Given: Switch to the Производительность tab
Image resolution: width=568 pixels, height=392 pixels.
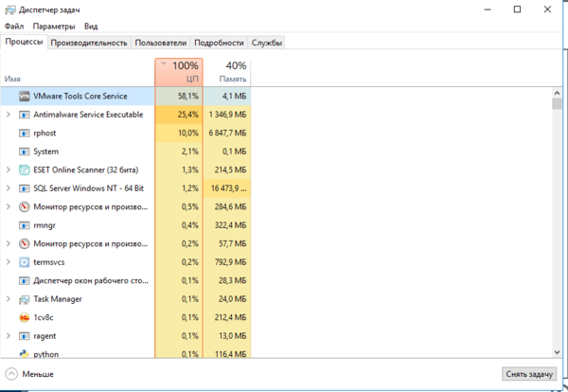Looking at the screenshot, I should 89,43.
